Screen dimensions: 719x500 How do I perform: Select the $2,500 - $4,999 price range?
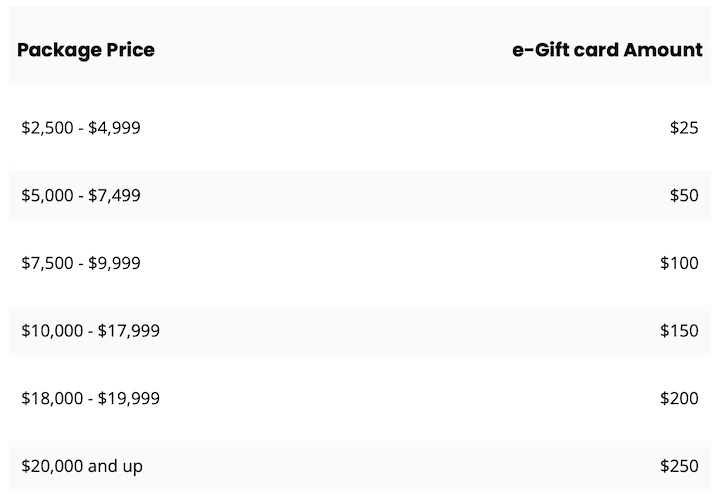(x=81, y=128)
